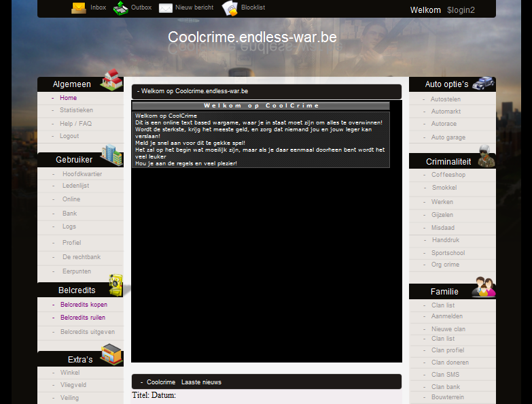Select Nieuwe clan in the Familie menu
Screen dimensions: 532x404
pos(448,329)
